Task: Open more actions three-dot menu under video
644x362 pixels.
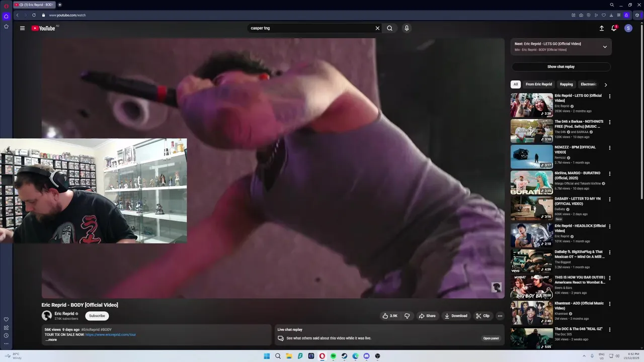Action: tap(500, 316)
